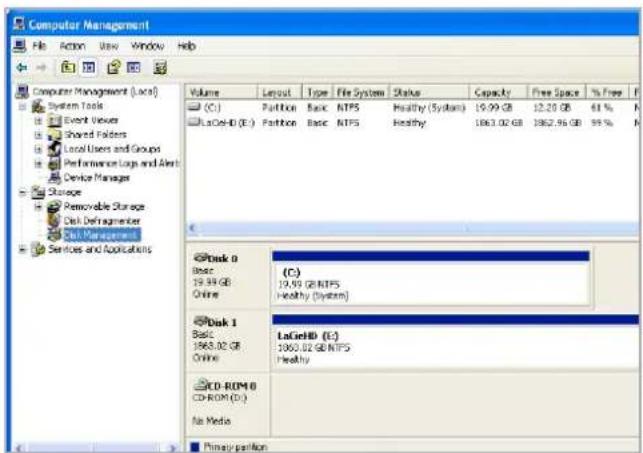The image size is (643, 453).
Task: Click the Properties toolbar icon
Action: pyautogui.click(x=114, y=67)
